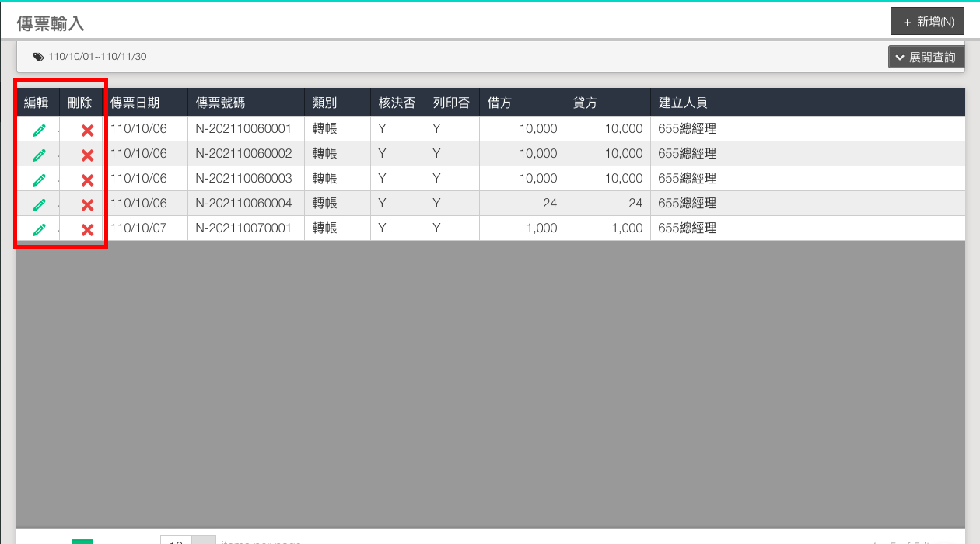This screenshot has height=544, width=980.
Task: Click voucher number N-202110070001 cell
Action: point(243,228)
